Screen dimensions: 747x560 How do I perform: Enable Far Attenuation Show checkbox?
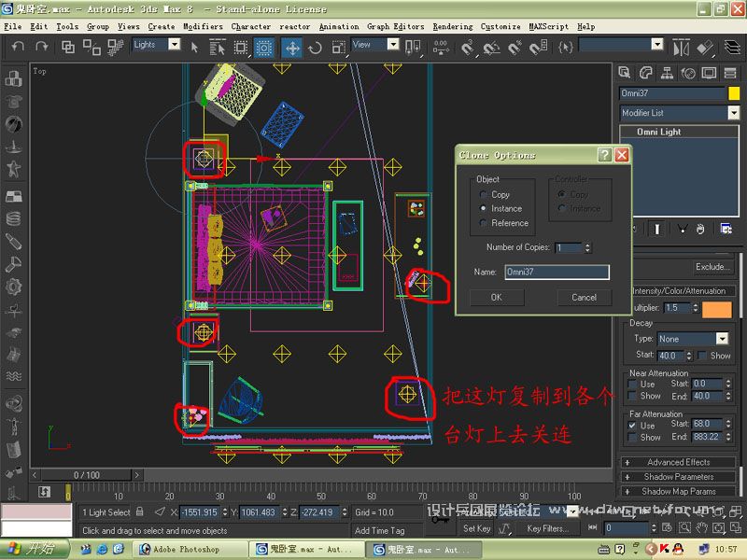tap(632, 437)
